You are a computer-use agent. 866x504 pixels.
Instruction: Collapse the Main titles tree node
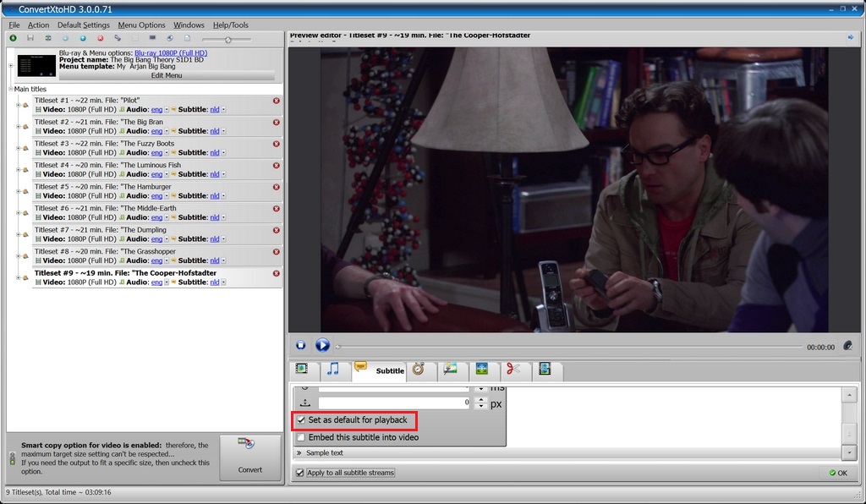click(10, 89)
